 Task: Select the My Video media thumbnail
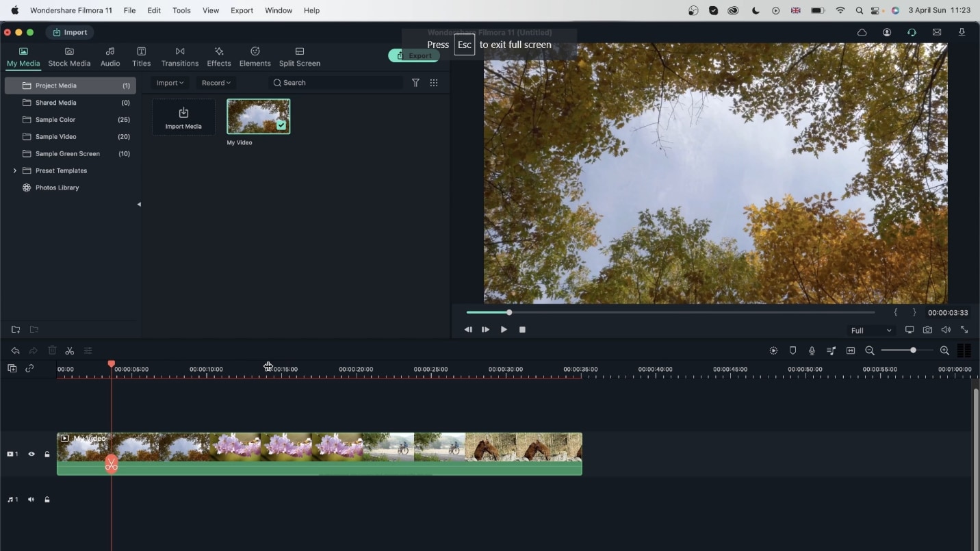[259, 116]
